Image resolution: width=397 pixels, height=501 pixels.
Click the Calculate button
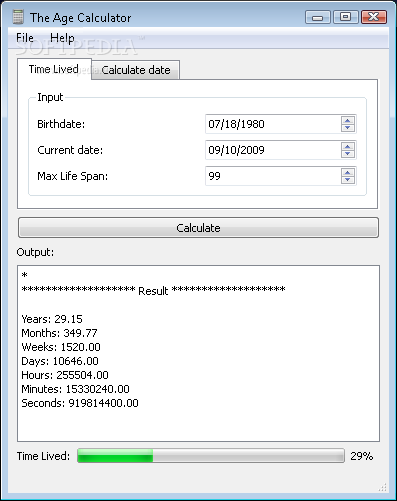(x=198, y=228)
